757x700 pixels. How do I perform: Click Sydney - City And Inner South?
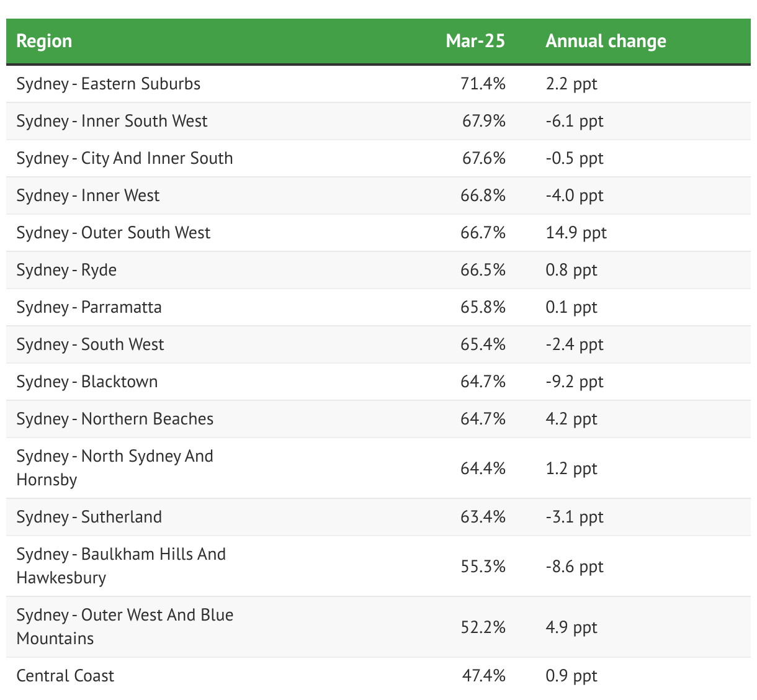pyautogui.click(x=125, y=158)
